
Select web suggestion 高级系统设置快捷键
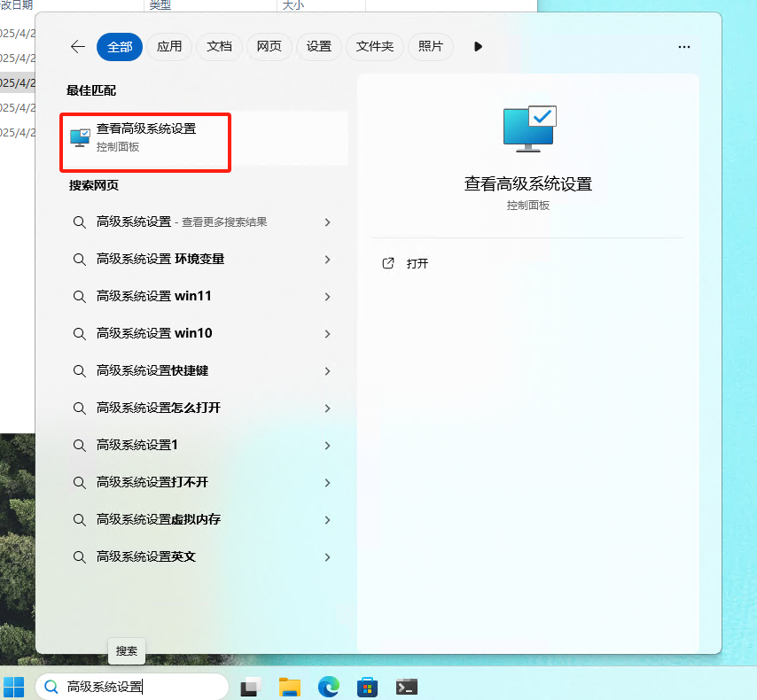203,370
